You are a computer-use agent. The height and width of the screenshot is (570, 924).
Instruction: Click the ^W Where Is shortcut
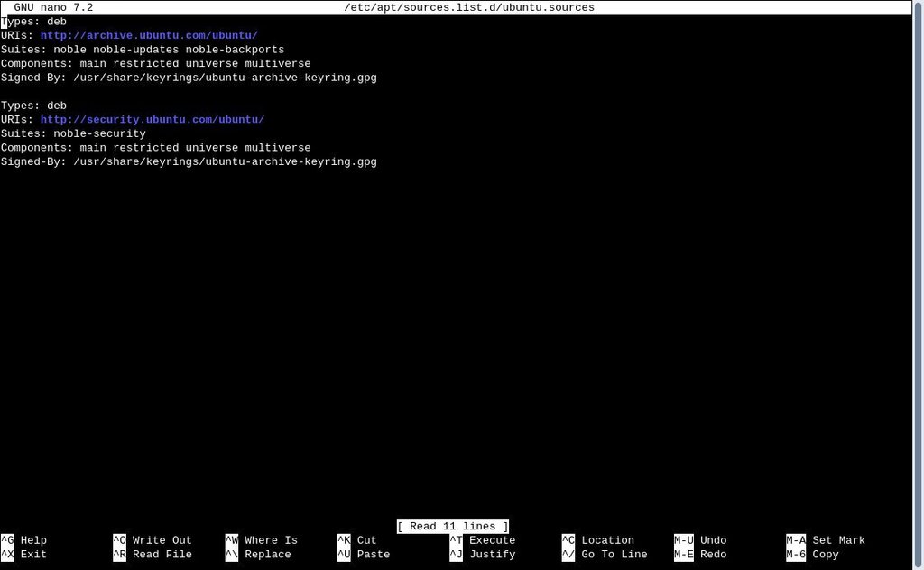[x=262, y=540]
